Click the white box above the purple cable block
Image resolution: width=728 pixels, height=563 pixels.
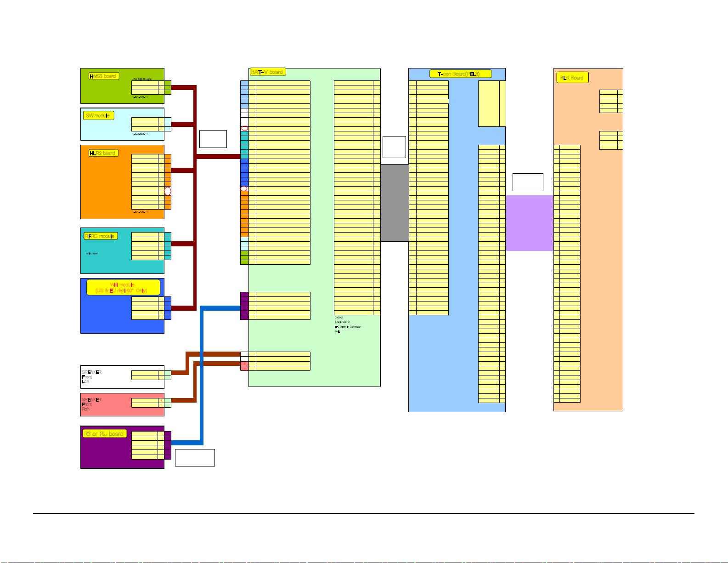point(528,182)
